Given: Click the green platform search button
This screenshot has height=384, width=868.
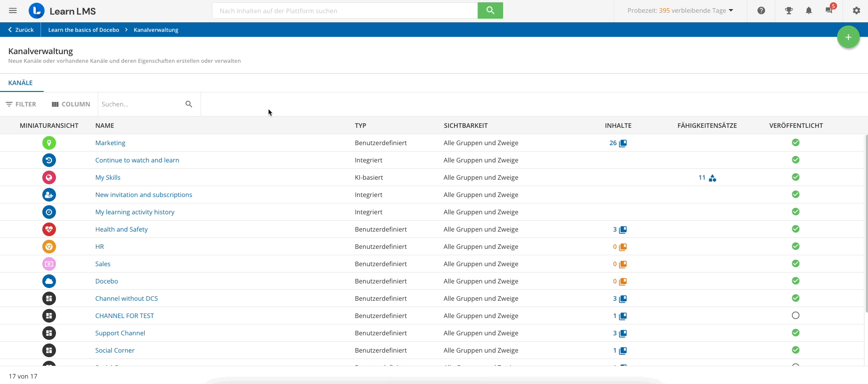Looking at the screenshot, I should (x=490, y=10).
